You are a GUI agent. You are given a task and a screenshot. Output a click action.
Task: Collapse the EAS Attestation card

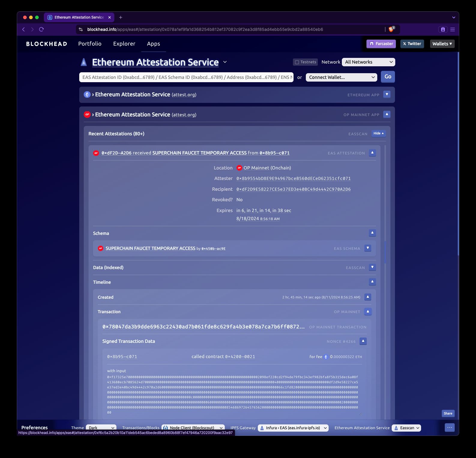coord(372,153)
